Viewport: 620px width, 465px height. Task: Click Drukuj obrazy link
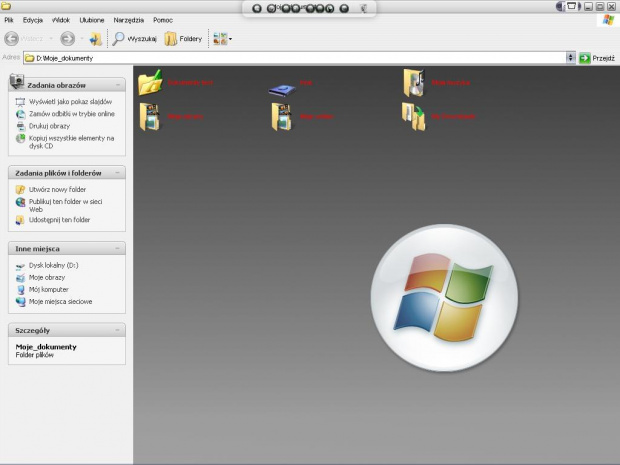(49, 126)
